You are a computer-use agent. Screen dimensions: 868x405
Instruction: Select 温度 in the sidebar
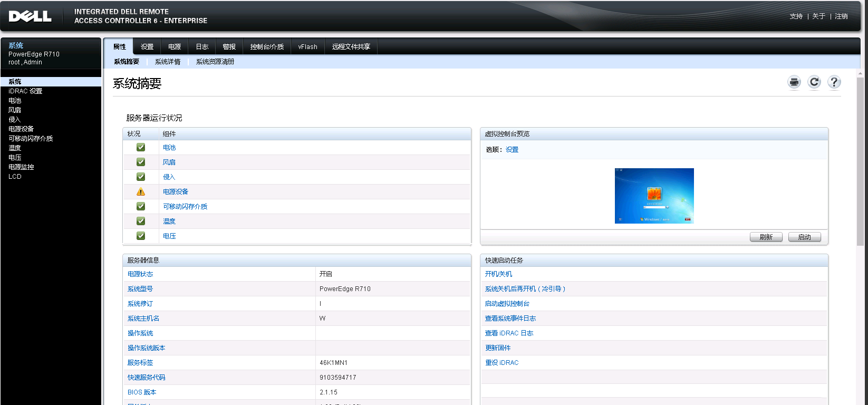[x=15, y=148]
